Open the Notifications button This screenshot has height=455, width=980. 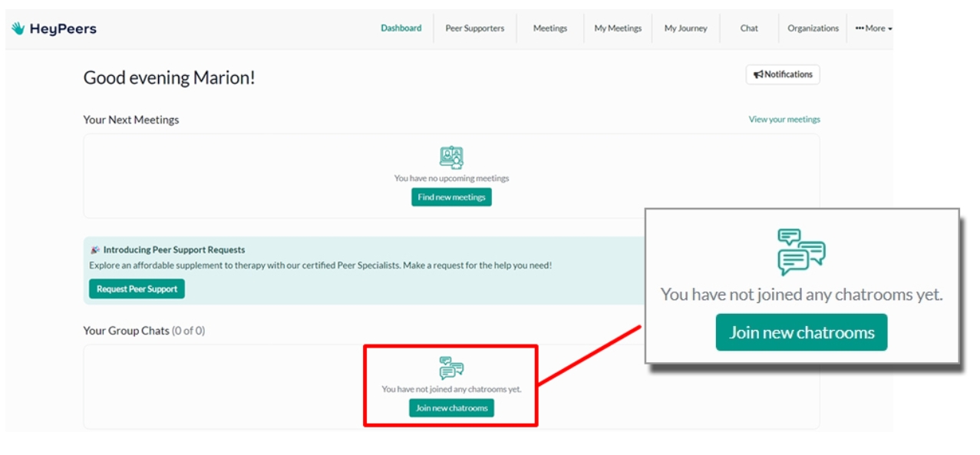(x=783, y=74)
